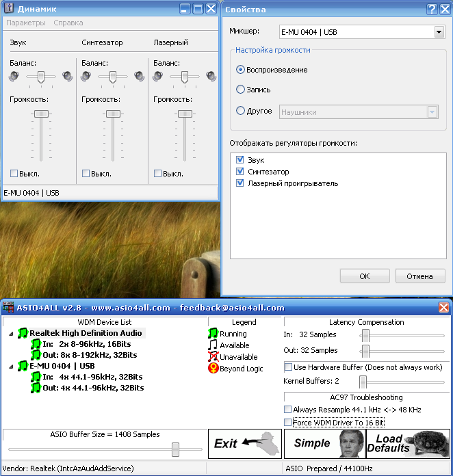
Task: Click the Звук Громкость volume slider thumb
Action: pos(41,114)
